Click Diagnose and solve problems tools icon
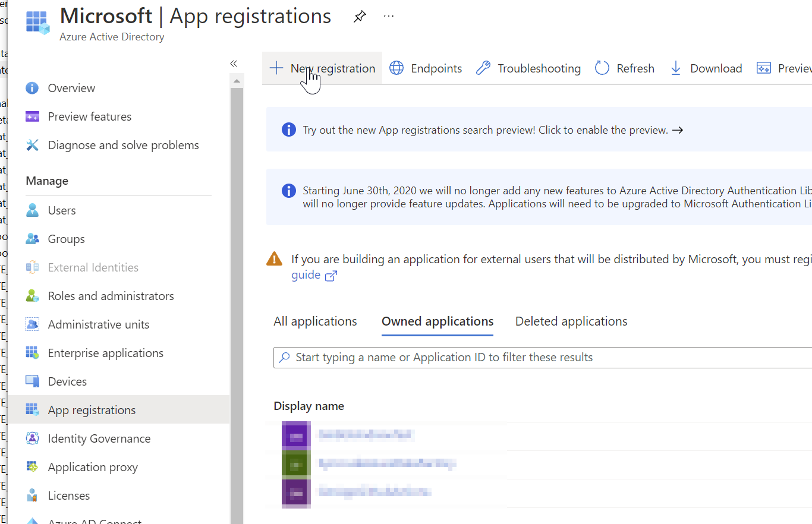Screen dimensions: 812x524 32,145
